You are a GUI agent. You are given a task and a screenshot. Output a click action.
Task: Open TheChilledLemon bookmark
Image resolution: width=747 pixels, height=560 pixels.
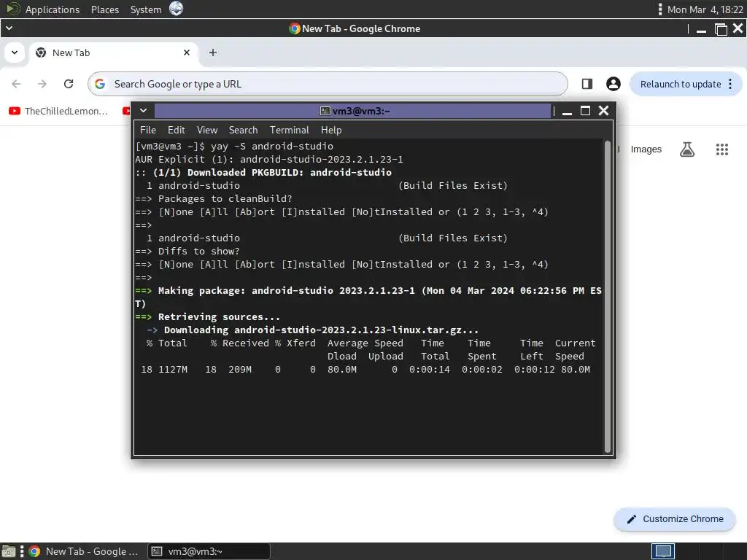[x=60, y=111]
